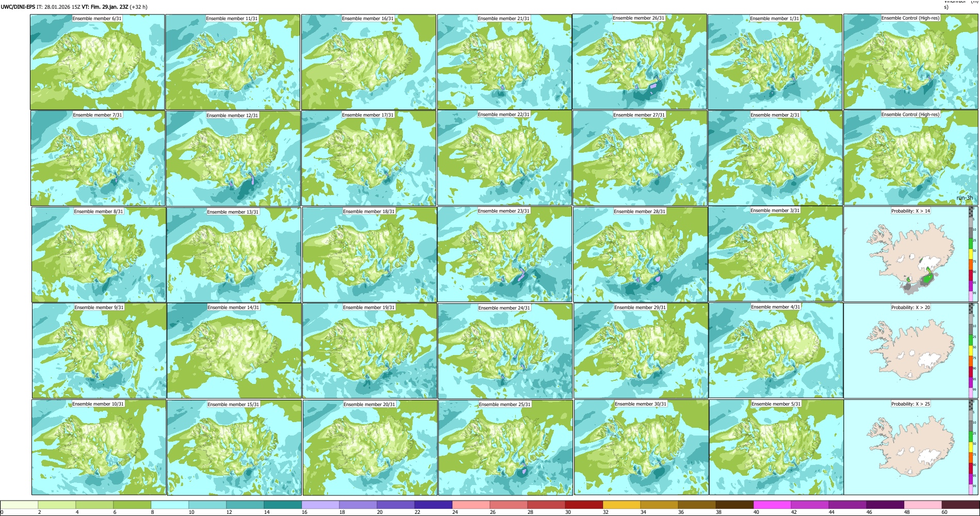Select Ensemble member 26/31 map panel

point(640,61)
